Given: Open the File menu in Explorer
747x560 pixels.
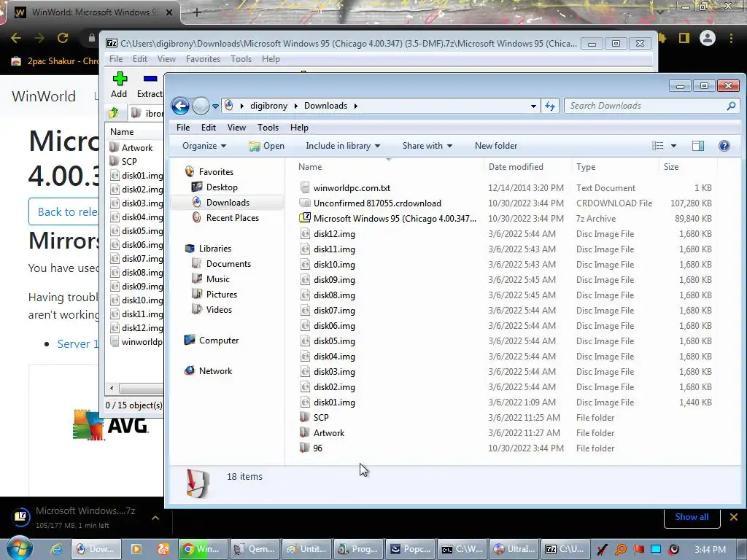Looking at the screenshot, I should point(183,128).
